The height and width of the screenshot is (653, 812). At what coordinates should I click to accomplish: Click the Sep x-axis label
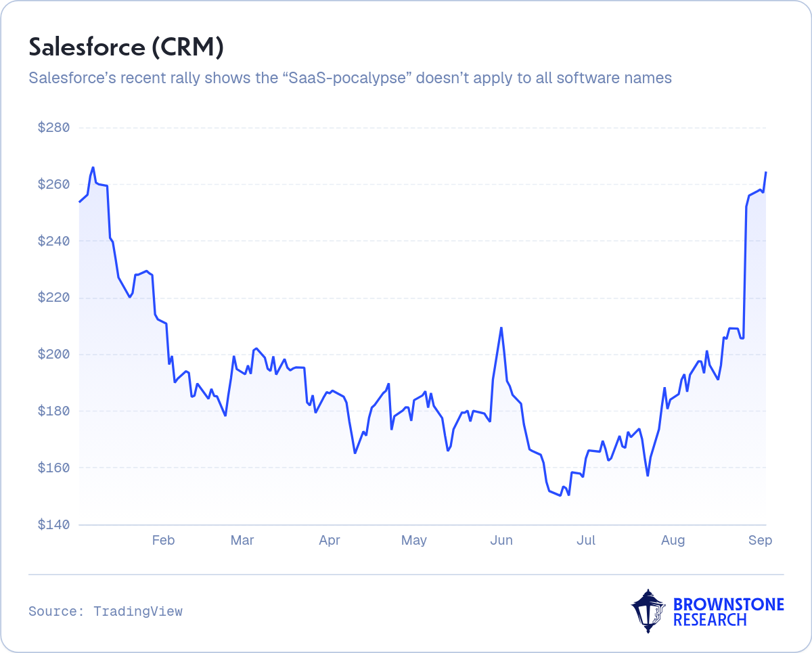pos(761,540)
